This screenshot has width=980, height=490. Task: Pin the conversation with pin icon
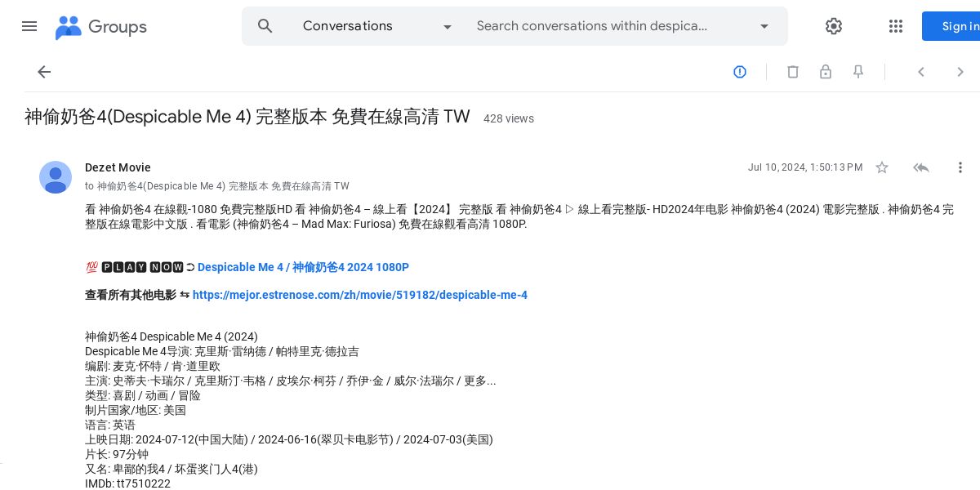858,72
